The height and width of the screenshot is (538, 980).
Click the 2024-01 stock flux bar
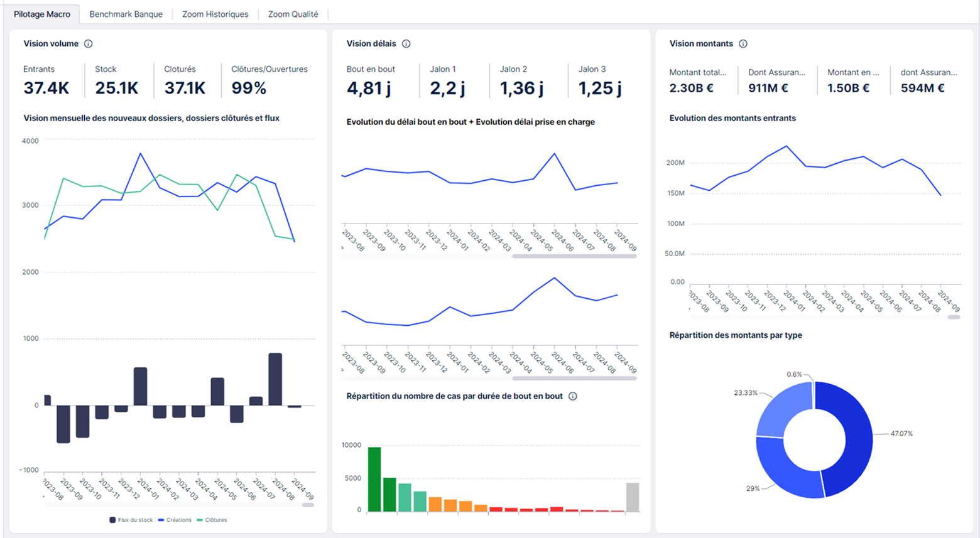(x=141, y=387)
